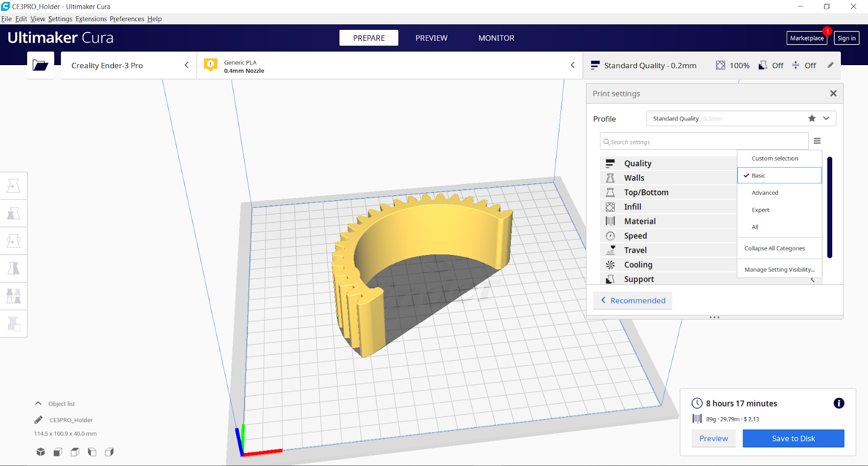Close the Print settings panel
The height and width of the screenshot is (466, 868).
point(833,93)
